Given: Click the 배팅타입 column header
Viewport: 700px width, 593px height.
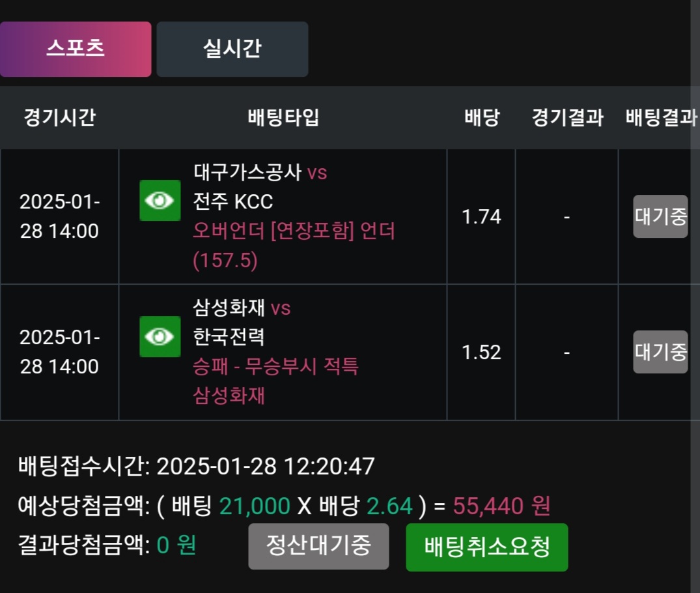Looking at the screenshot, I should 283,118.
